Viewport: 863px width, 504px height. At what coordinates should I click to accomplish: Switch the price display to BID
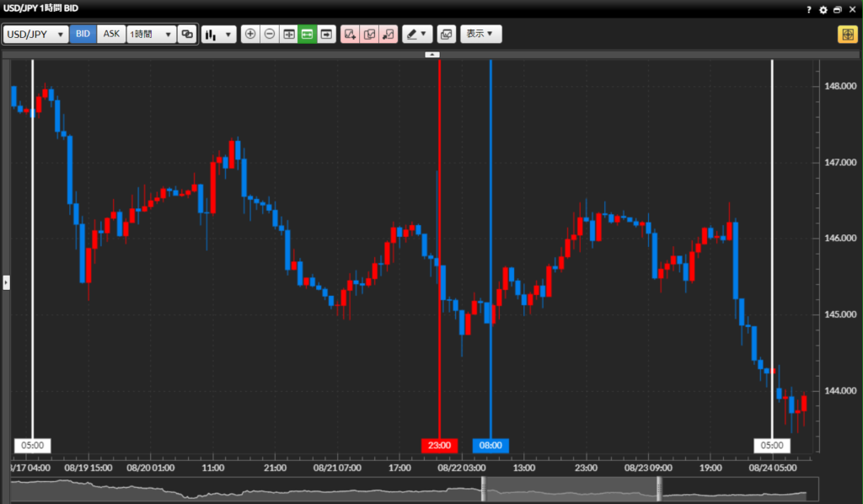point(83,35)
